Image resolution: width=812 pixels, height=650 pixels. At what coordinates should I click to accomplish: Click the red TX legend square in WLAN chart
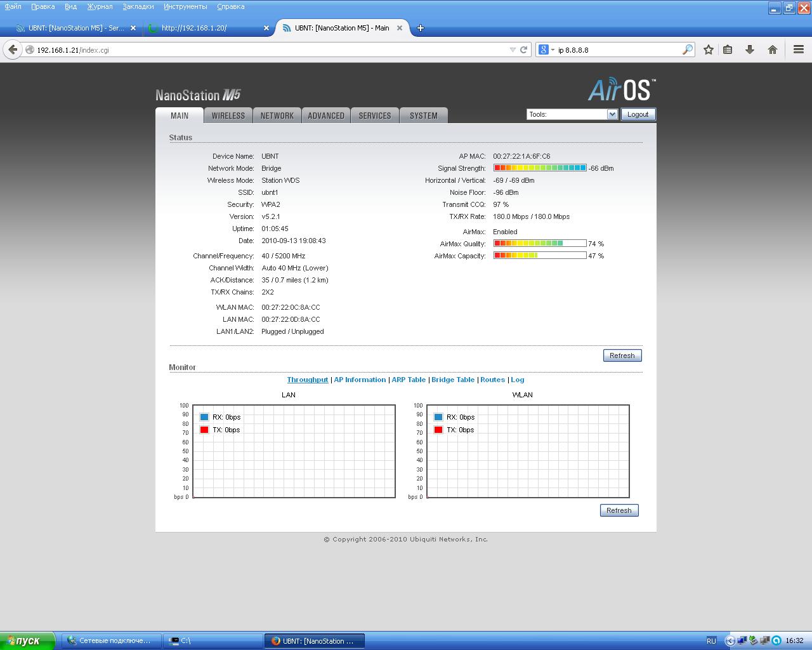click(x=438, y=430)
